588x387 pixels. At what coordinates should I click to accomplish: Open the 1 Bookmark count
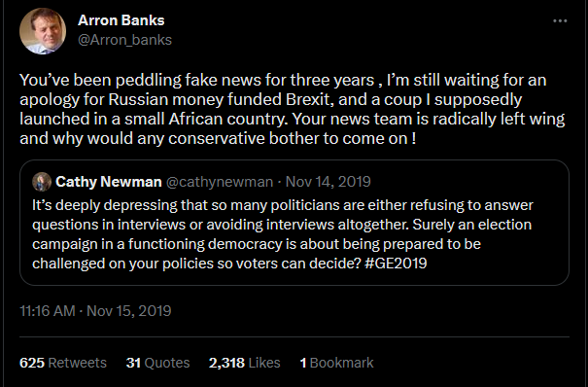pyautogui.click(x=336, y=363)
